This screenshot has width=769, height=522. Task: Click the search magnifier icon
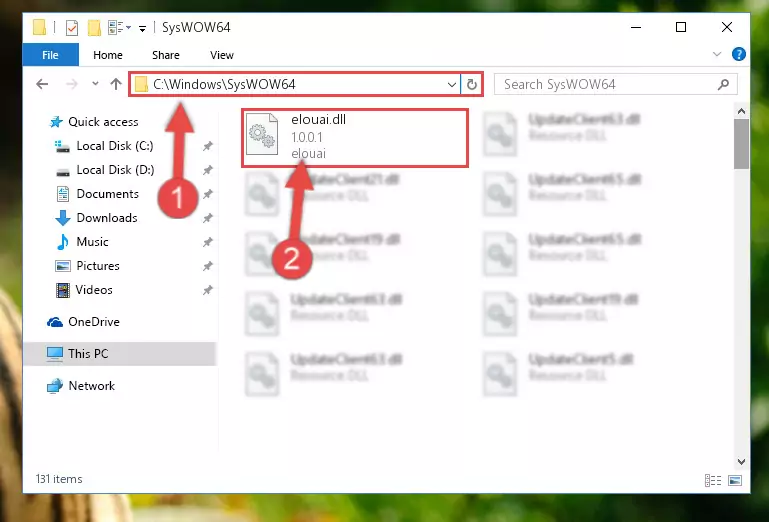click(x=723, y=84)
